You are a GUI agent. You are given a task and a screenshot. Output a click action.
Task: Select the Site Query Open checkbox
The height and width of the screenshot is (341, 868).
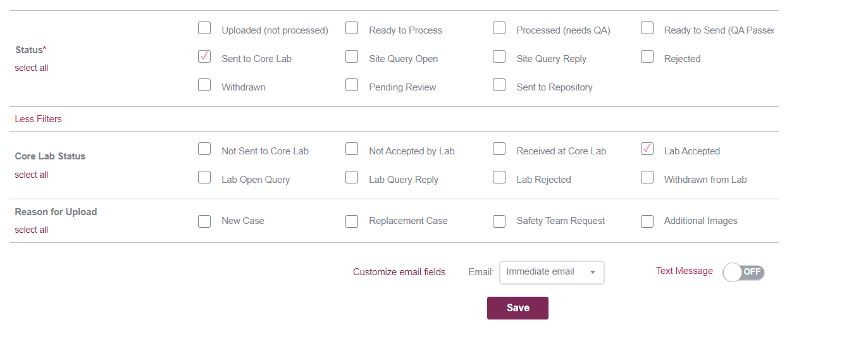pyautogui.click(x=352, y=57)
